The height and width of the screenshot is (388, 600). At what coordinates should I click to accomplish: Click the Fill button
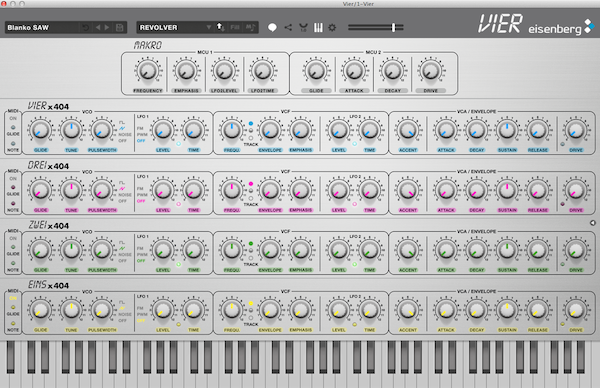tap(235, 28)
